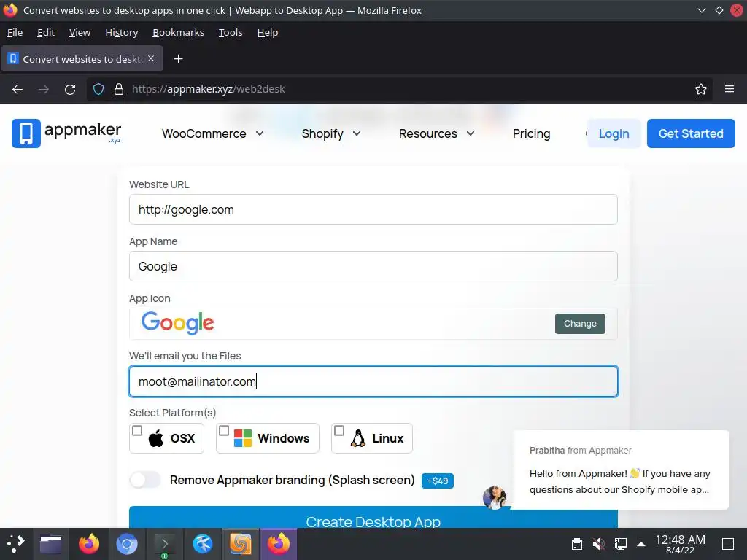This screenshot has width=747, height=560.
Task: Click Create Desktop App button
Action: 373,518
